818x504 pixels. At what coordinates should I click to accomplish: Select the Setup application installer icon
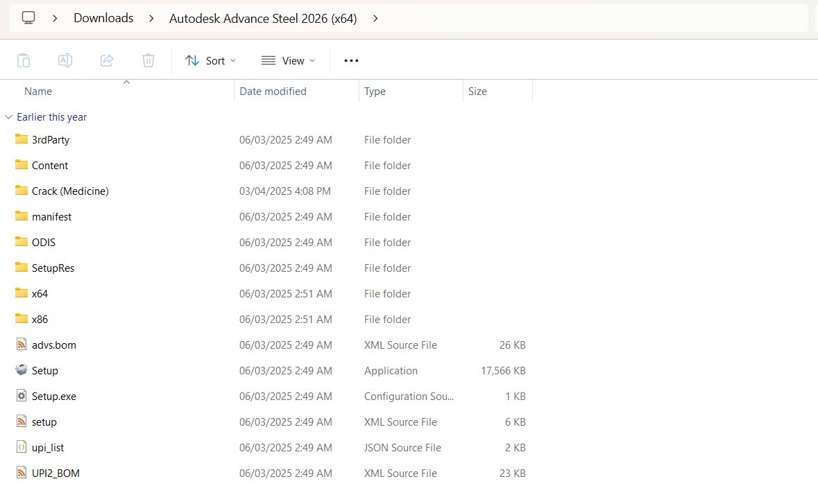click(x=22, y=370)
